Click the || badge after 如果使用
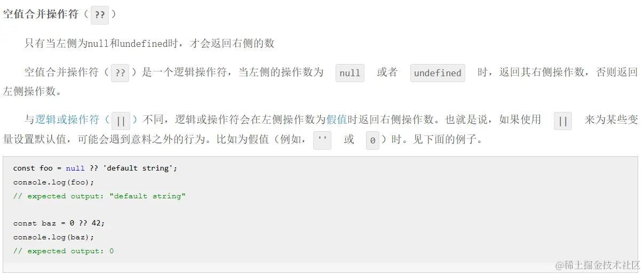 click(x=563, y=121)
